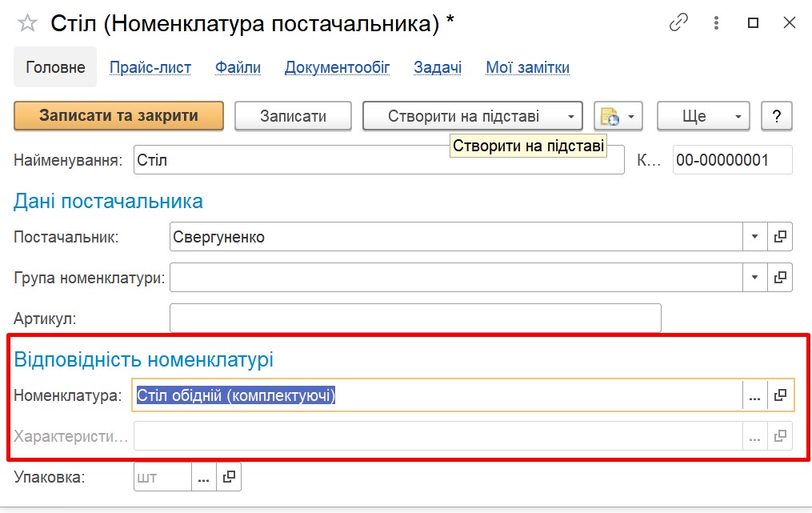This screenshot has width=812, height=513.
Task: Open the three-dot window options menu
Action: (x=716, y=22)
